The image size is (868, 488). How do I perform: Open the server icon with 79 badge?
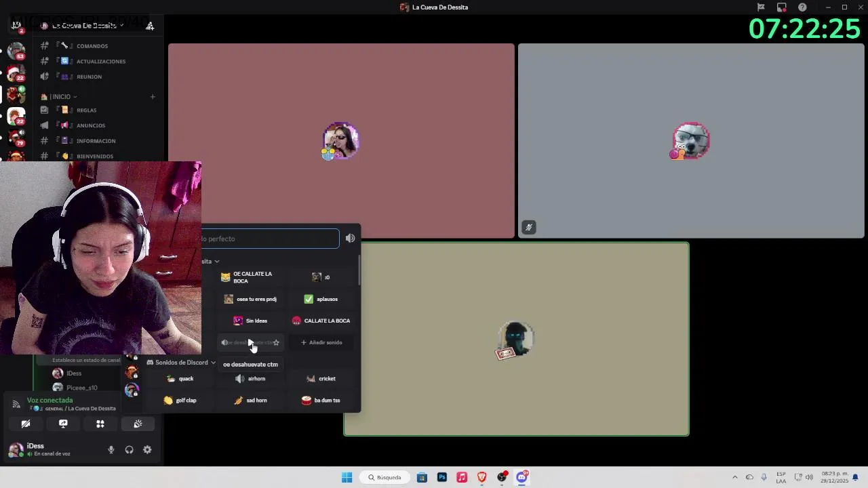[x=16, y=138]
